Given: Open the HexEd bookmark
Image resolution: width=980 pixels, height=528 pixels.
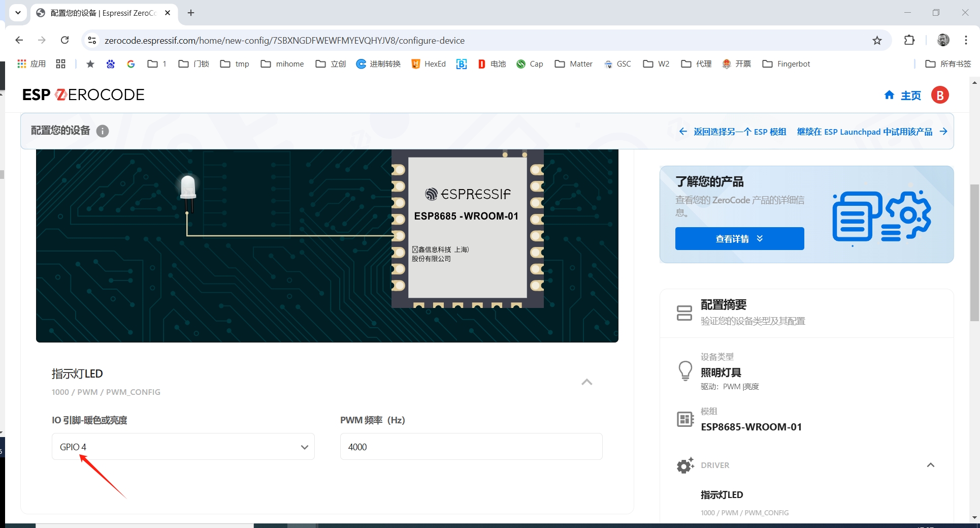Looking at the screenshot, I should point(429,64).
